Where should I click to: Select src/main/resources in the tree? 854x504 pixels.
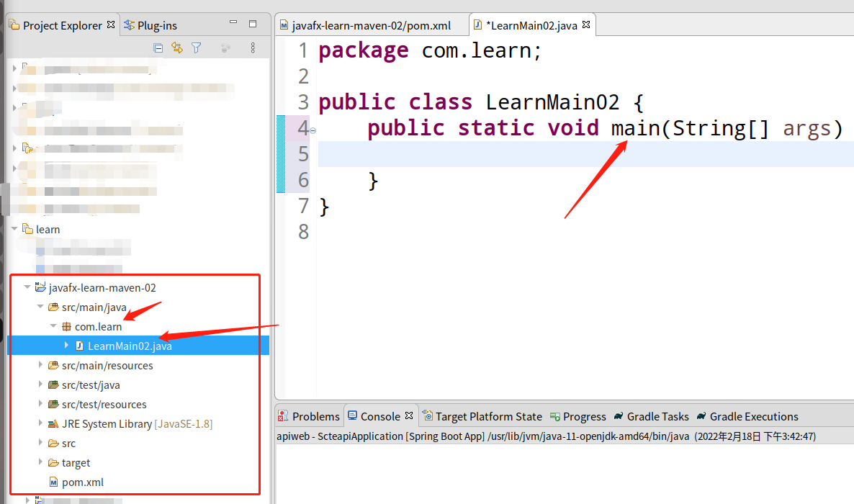(x=107, y=366)
